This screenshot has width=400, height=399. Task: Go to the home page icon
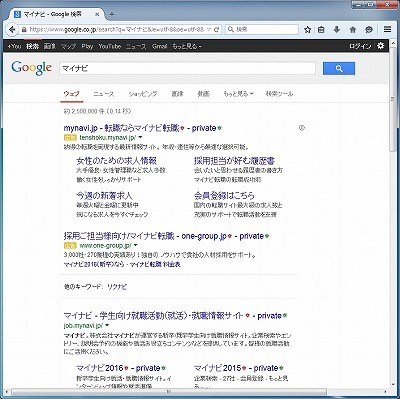(x=353, y=29)
